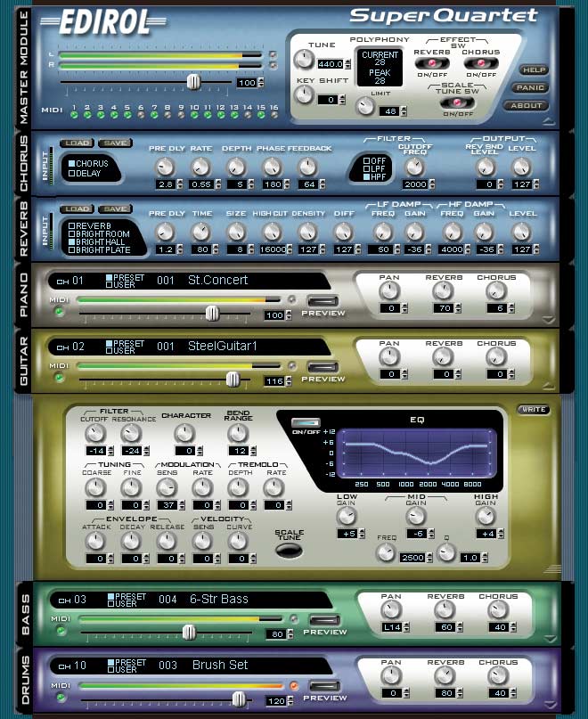Viewport: 588px width, 719px height.
Task: Click the Key Shift knob
Action: [303, 95]
